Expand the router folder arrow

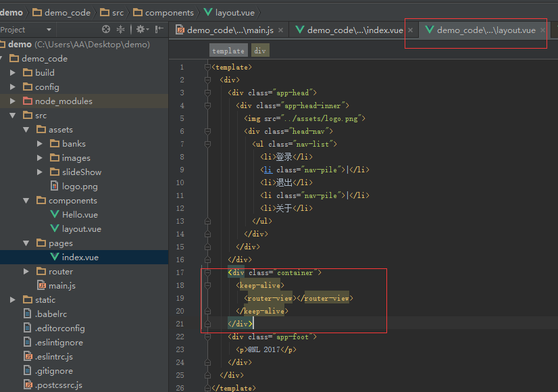pyautogui.click(x=26, y=271)
